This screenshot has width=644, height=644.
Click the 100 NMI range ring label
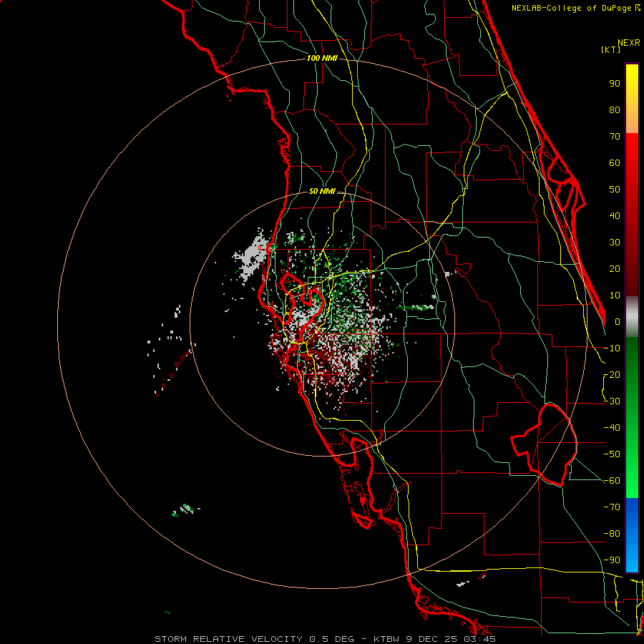coord(322,58)
